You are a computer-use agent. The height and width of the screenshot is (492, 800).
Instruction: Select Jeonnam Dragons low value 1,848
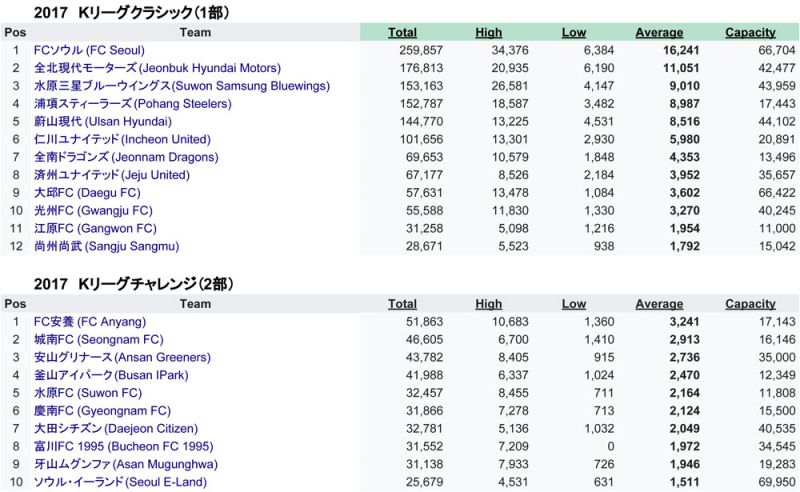[x=599, y=157]
